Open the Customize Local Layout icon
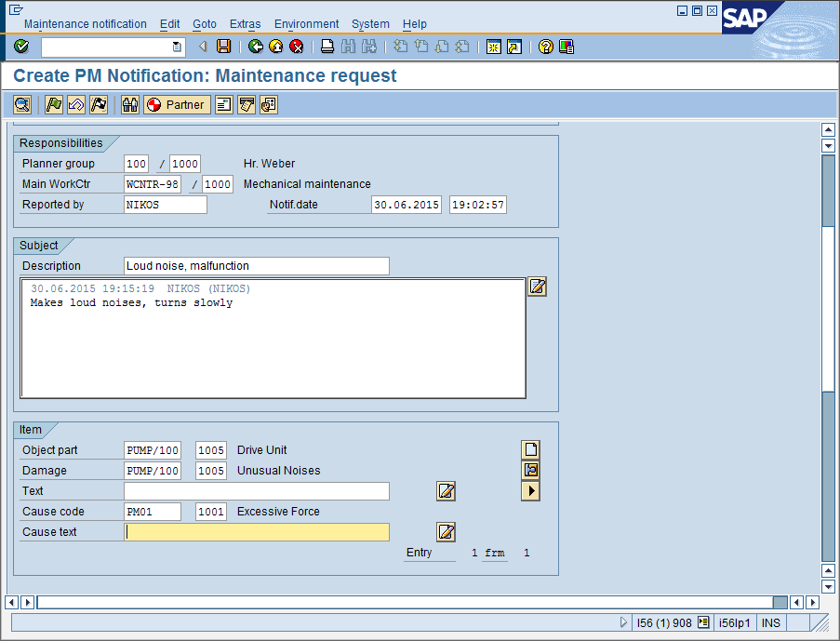The width and height of the screenshot is (840, 641). 567,47
